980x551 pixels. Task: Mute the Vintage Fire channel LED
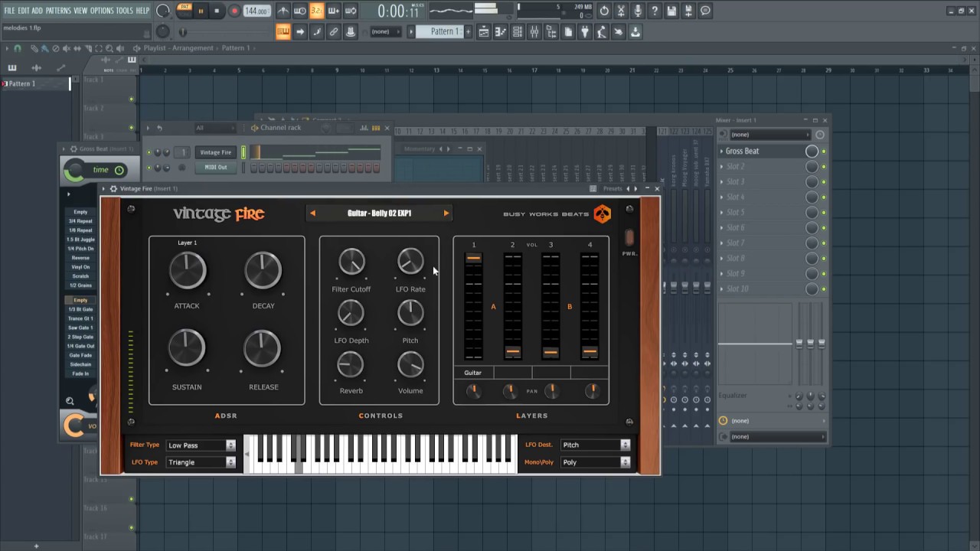(149, 152)
